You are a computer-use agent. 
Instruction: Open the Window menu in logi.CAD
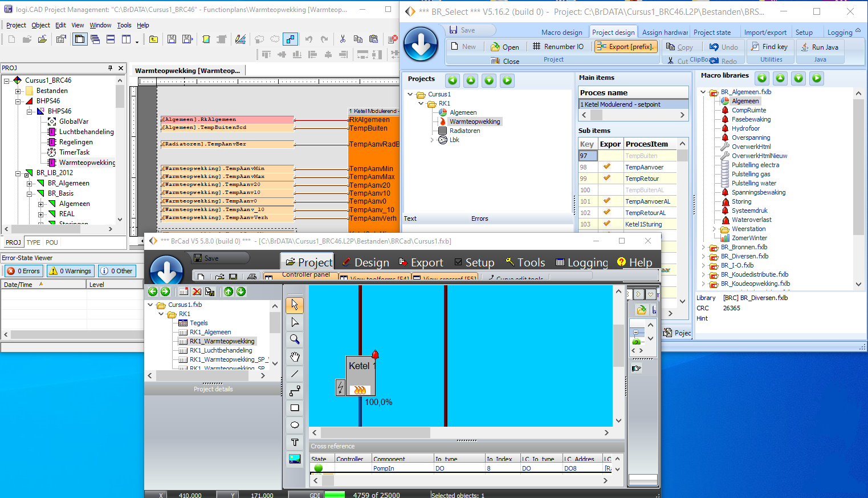[100, 25]
